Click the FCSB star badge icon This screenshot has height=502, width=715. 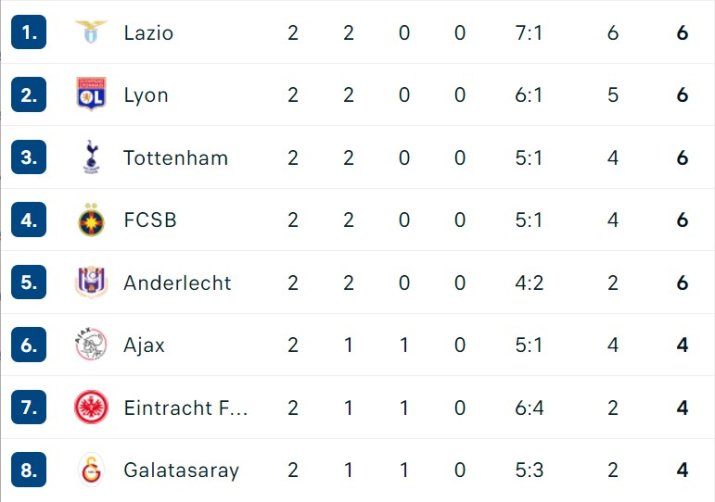tap(91, 220)
